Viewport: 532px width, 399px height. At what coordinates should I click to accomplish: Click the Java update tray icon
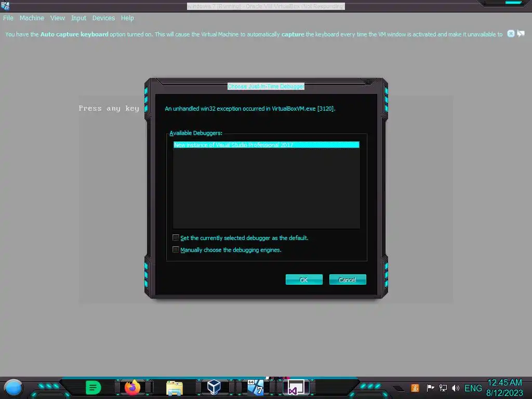[x=415, y=388]
